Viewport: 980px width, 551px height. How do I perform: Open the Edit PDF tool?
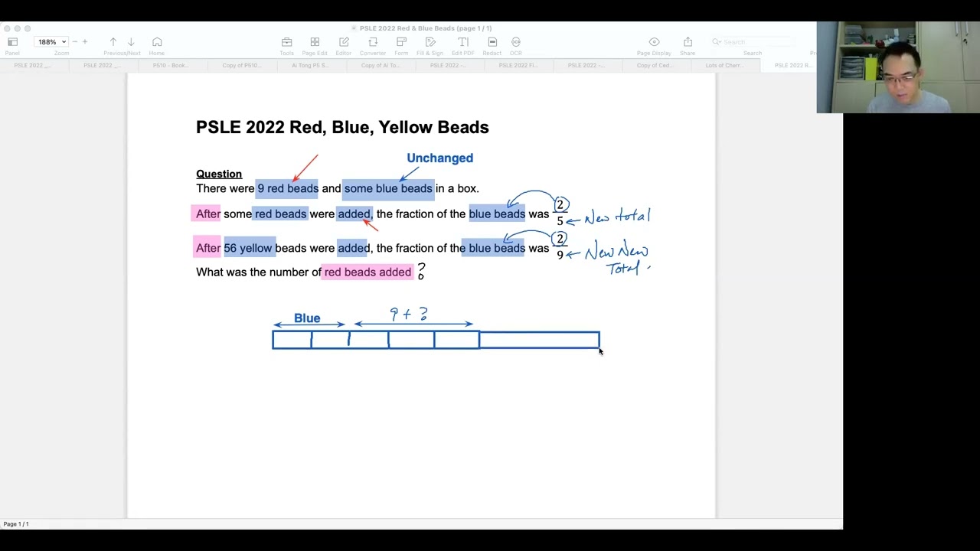[463, 42]
